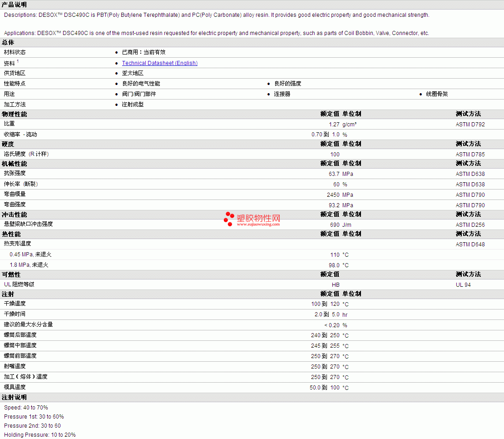Screen dimensions: 504x439
Task: Click the flexural strength value 93.2
Action: [x=334, y=205]
